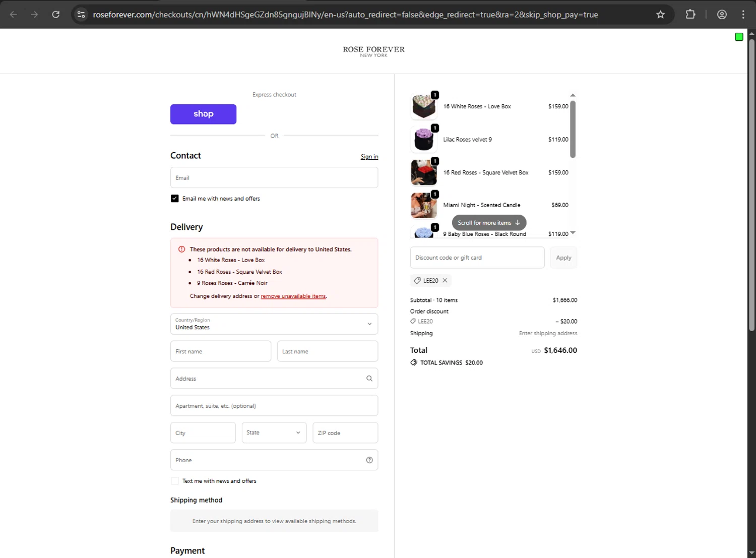Image resolution: width=756 pixels, height=558 pixels.
Task: Focus the City input field
Action: [203, 432]
